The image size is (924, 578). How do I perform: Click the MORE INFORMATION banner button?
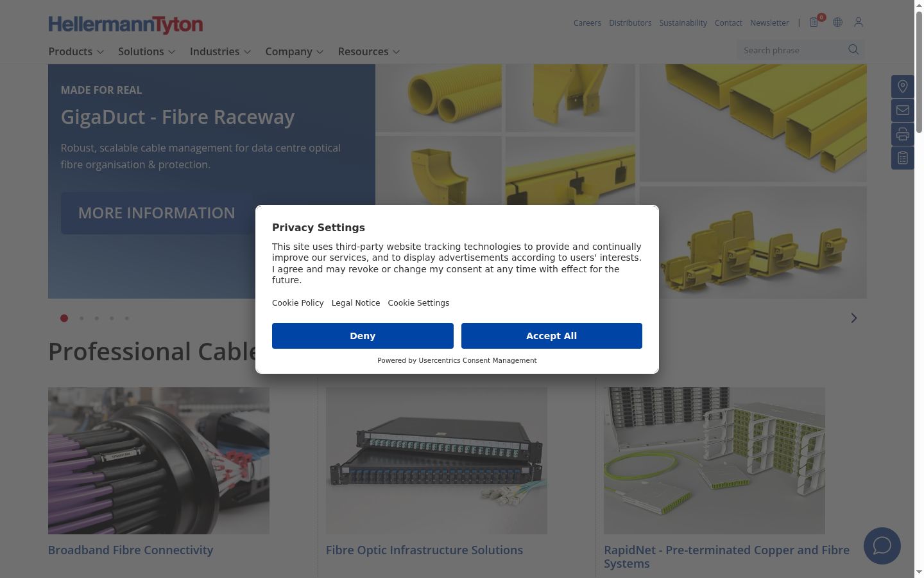click(x=157, y=213)
